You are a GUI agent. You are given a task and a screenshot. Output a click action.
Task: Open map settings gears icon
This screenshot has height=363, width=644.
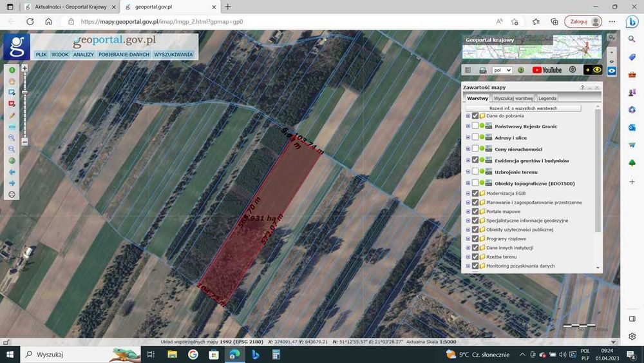point(612,38)
